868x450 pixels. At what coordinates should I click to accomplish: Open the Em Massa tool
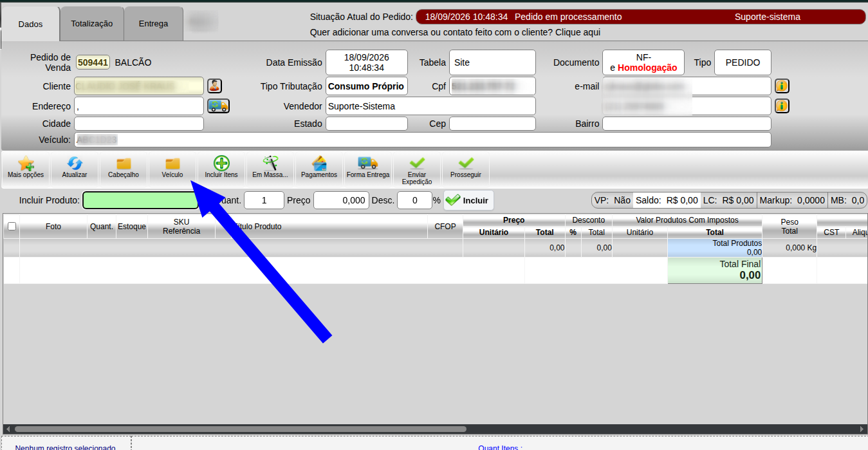(x=270, y=168)
